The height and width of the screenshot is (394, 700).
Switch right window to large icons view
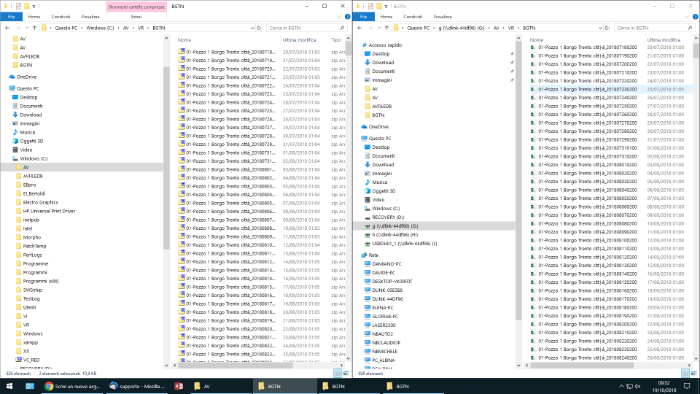click(693, 373)
